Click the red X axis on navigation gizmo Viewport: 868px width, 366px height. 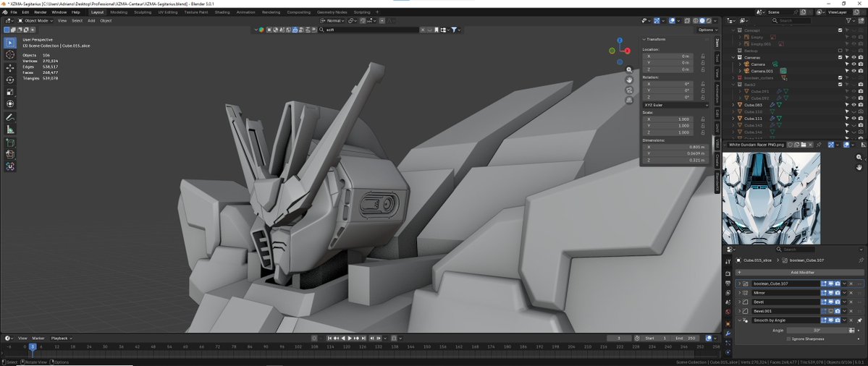pos(628,51)
